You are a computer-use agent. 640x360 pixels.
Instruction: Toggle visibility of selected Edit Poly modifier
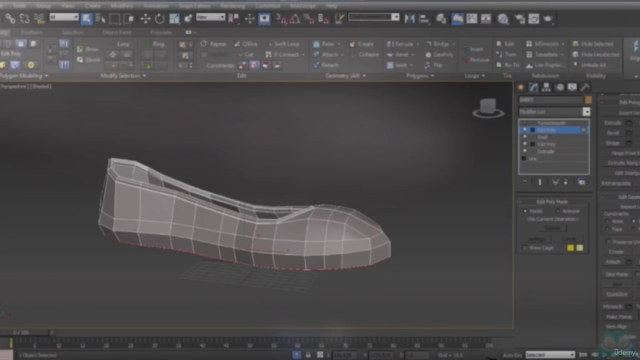click(x=525, y=130)
